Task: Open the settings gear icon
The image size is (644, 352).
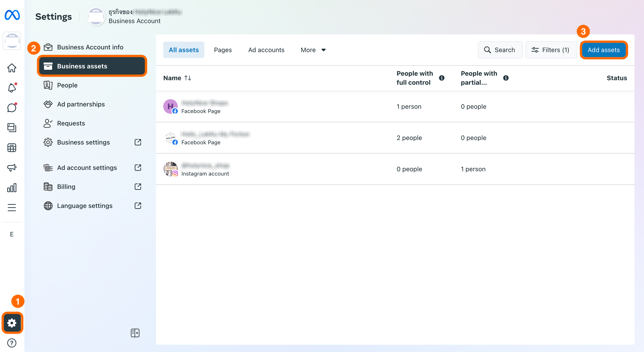Action: click(x=12, y=323)
